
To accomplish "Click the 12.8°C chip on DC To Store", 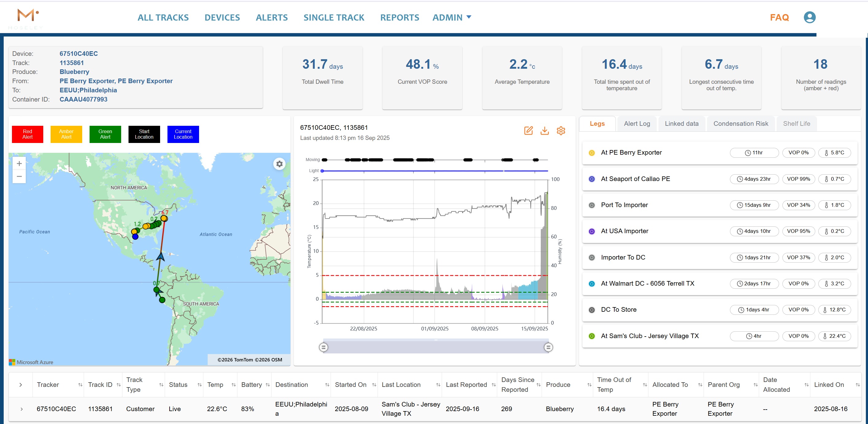I will coord(834,310).
